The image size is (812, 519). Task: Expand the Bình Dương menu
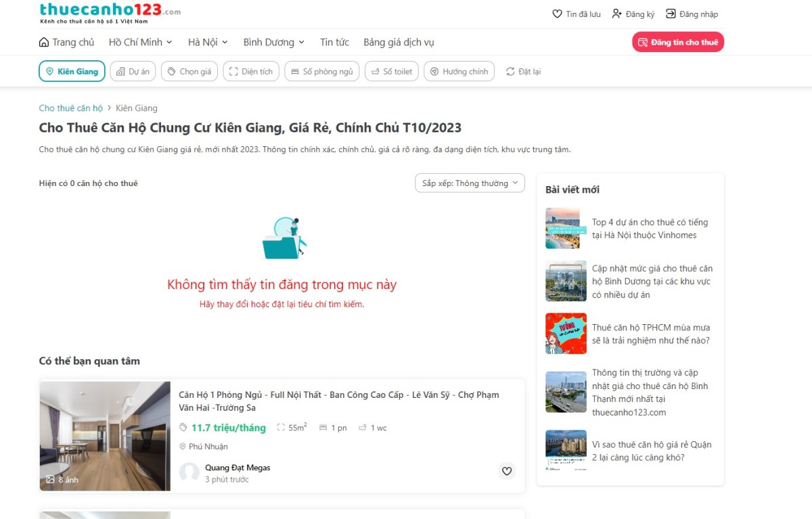(x=274, y=42)
